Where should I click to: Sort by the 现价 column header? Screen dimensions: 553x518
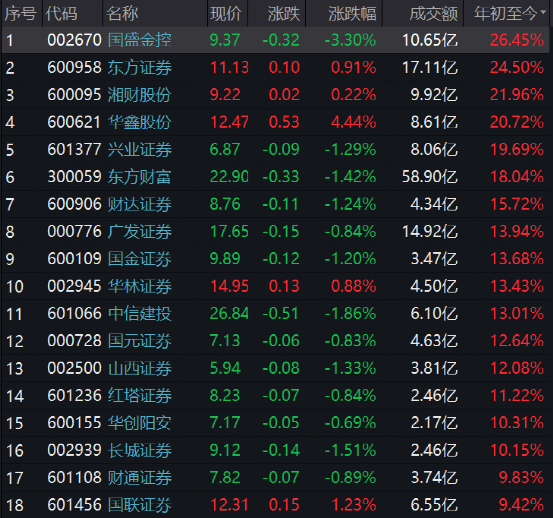pyautogui.click(x=226, y=14)
